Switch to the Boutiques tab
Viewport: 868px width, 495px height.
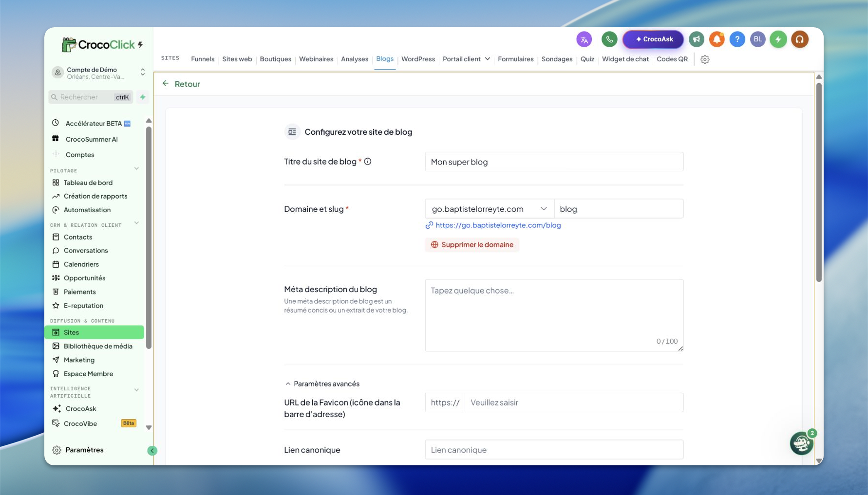pyautogui.click(x=276, y=59)
